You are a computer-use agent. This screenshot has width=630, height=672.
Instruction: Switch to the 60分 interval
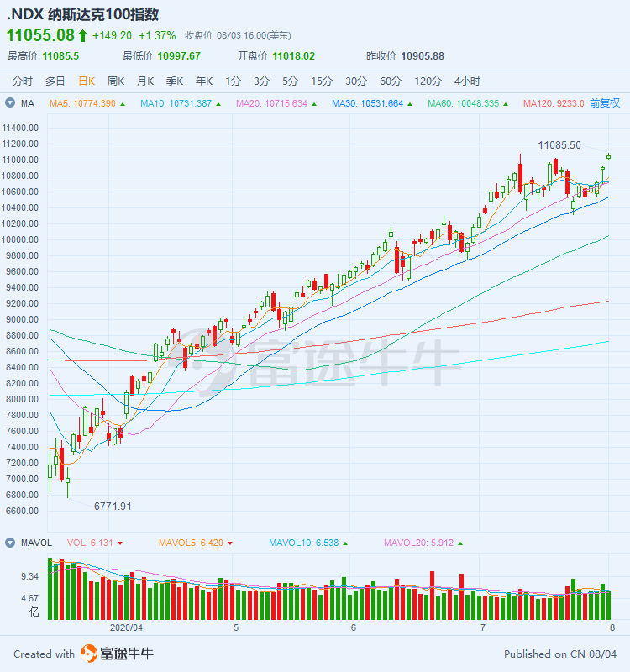point(391,81)
